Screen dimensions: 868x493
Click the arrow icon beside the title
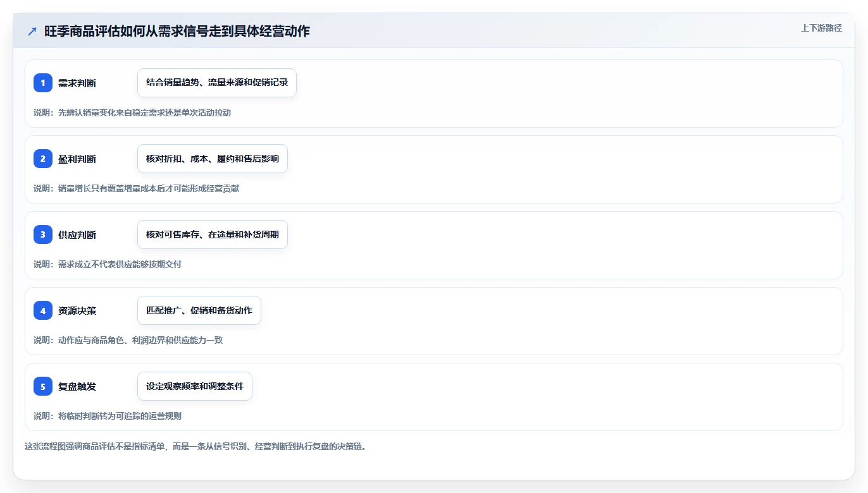(x=32, y=31)
